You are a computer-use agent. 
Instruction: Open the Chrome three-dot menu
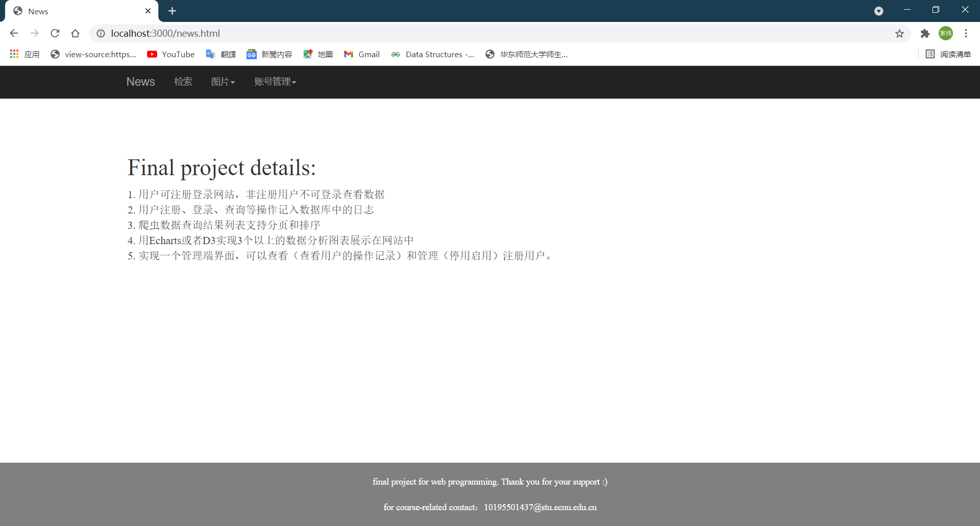pos(966,33)
